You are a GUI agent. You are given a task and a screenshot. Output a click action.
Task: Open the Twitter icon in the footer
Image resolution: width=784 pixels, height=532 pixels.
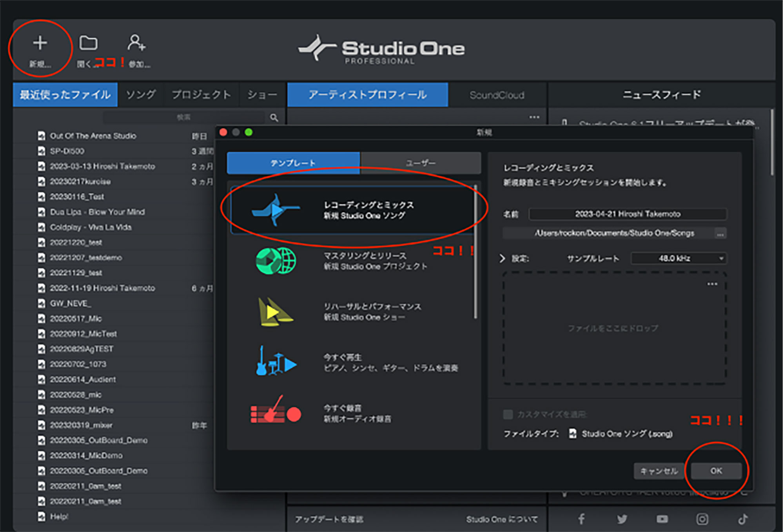pyautogui.click(x=622, y=519)
